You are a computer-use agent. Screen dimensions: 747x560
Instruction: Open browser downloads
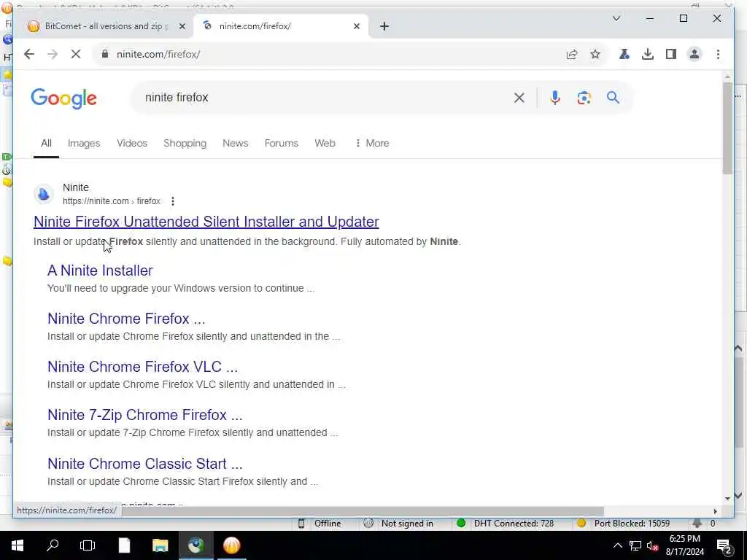point(648,54)
